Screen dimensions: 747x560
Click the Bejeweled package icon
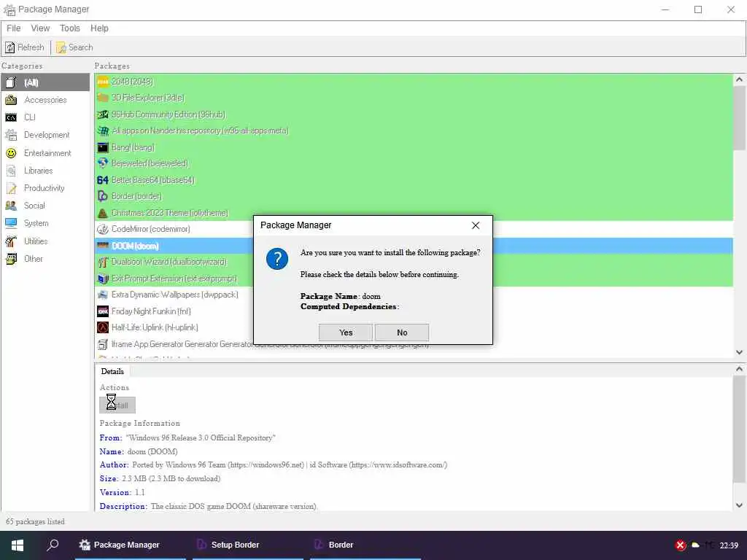tap(103, 163)
